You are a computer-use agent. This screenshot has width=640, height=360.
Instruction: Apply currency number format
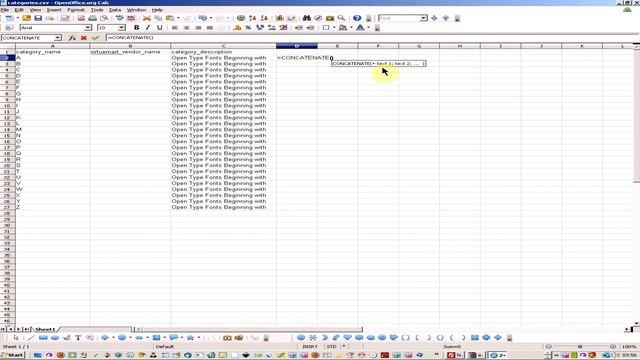[237, 28]
